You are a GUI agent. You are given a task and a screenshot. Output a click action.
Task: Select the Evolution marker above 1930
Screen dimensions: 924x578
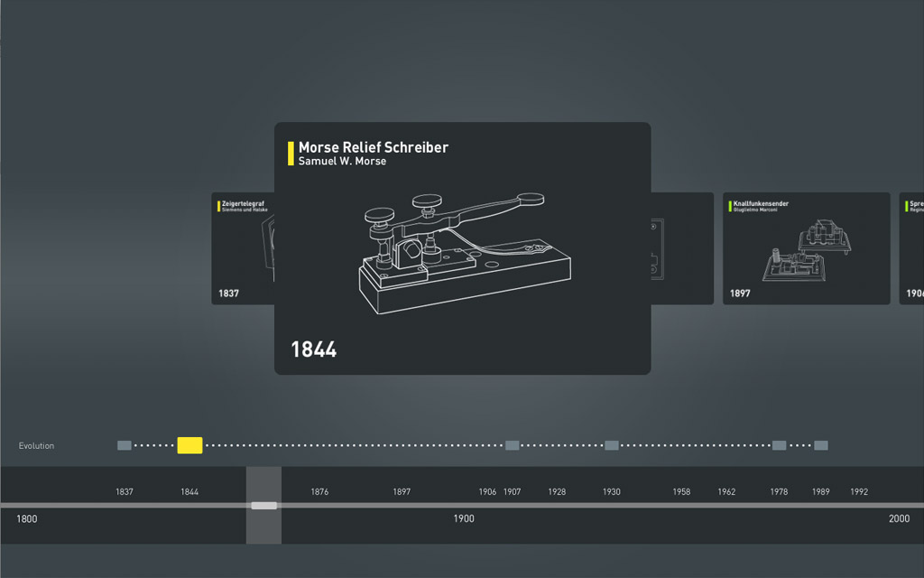point(612,445)
